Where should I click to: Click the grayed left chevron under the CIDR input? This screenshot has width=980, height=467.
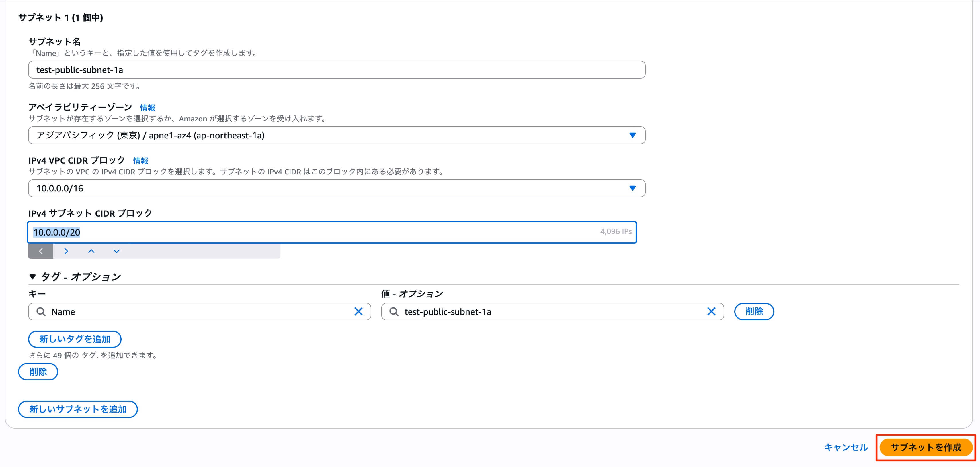[40, 251]
